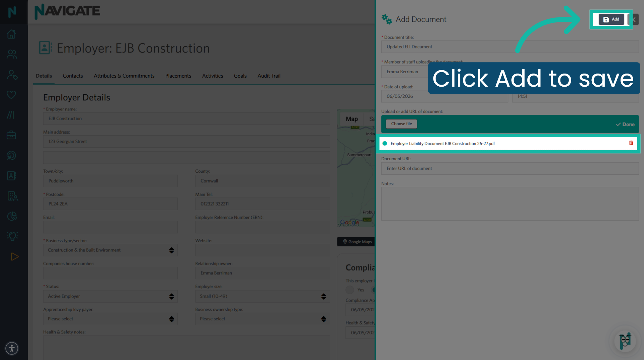Switch to the Details tab
644x360 pixels.
(x=44, y=76)
